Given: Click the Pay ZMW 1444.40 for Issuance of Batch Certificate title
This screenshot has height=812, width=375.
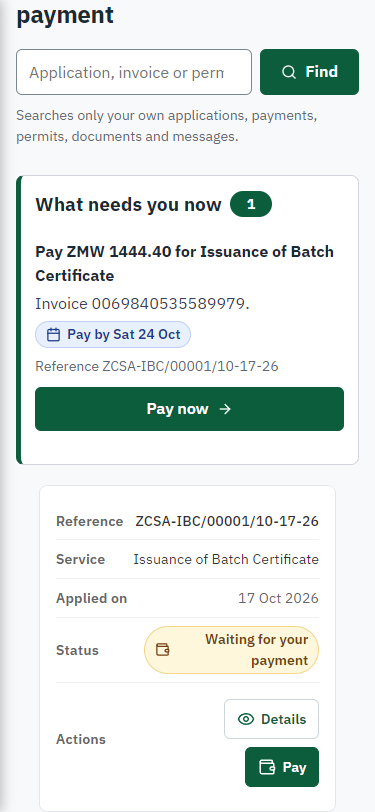Looking at the screenshot, I should pyautogui.click(x=184, y=264).
